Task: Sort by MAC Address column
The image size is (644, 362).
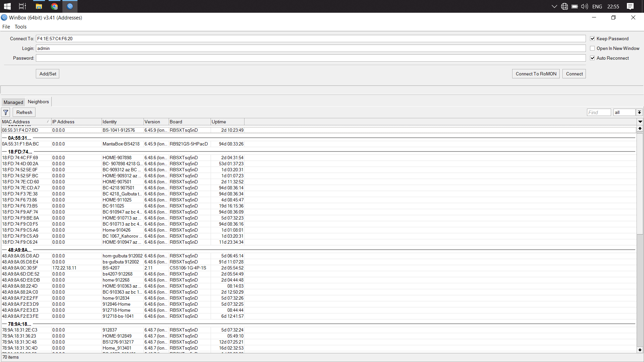Action: click(x=26, y=122)
